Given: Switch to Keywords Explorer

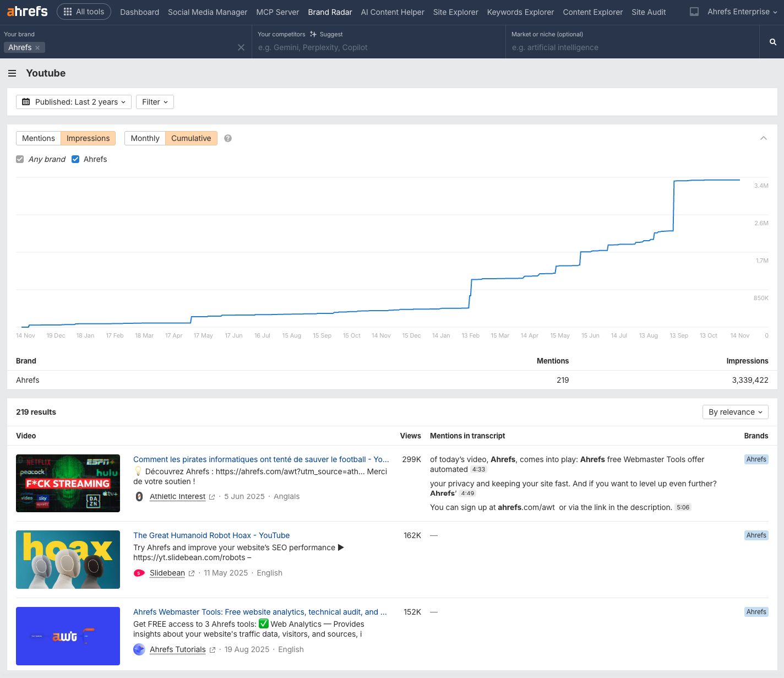Looking at the screenshot, I should [520, 12].
